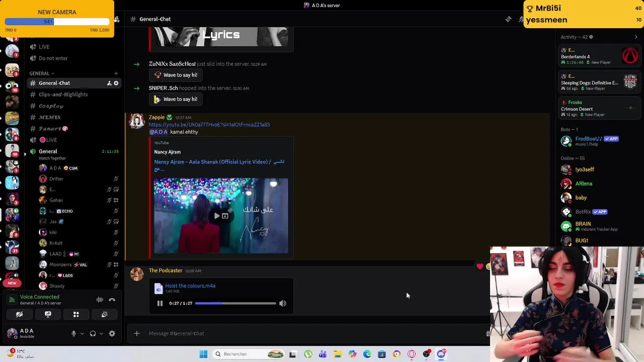Open Nancy Ajram Aala Shanak video title link
The width and height of the screenshot is (644, 362).
point(219,165)
